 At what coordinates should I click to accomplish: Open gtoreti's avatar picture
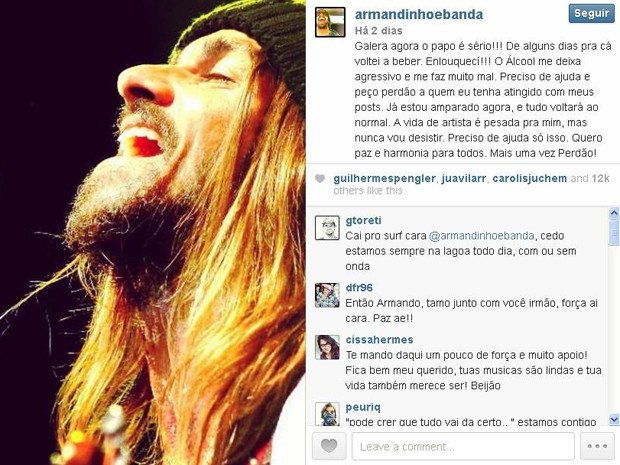[x=327, y=228]
